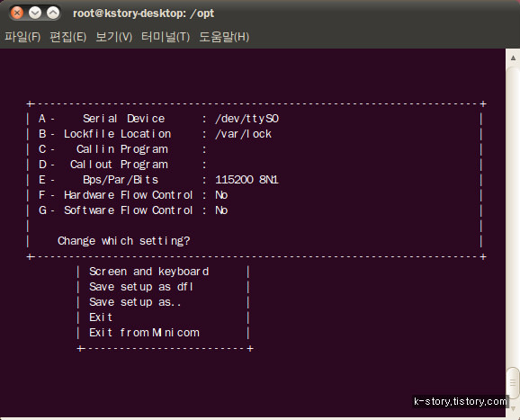Image resolution: width=520 pixels, height=420 pixels.
Task: Minimize the terminal window
Action: pyautogui.click(x=35, y=13)
